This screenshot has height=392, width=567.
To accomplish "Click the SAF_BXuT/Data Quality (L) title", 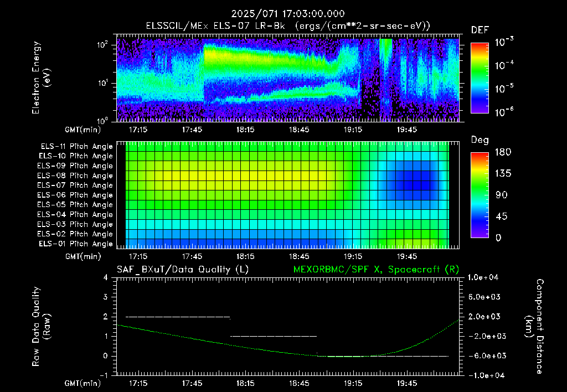I will click(183, 270).
